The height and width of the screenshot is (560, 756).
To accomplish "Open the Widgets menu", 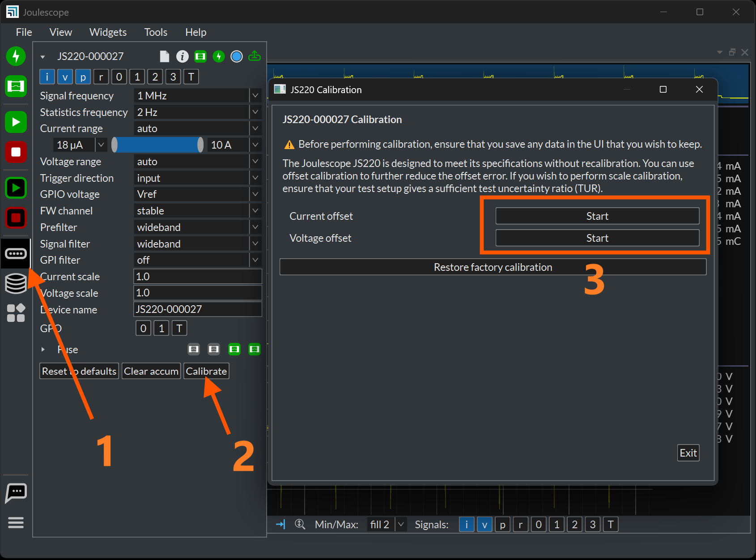I will click(108, 32).
